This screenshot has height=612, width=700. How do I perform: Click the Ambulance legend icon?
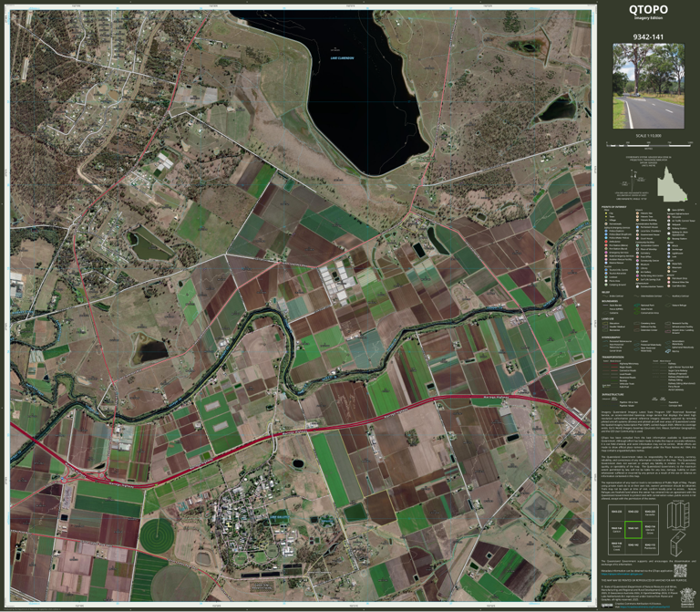(x=606, y=241)
